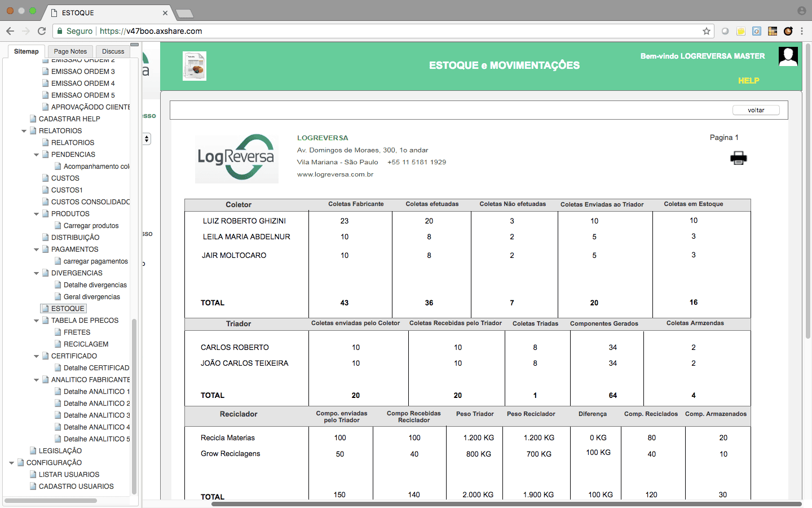Viewport: 812px width, 508px height.
Task: Click the page bottom horizontal scrollbar
Action: (506, 504)
